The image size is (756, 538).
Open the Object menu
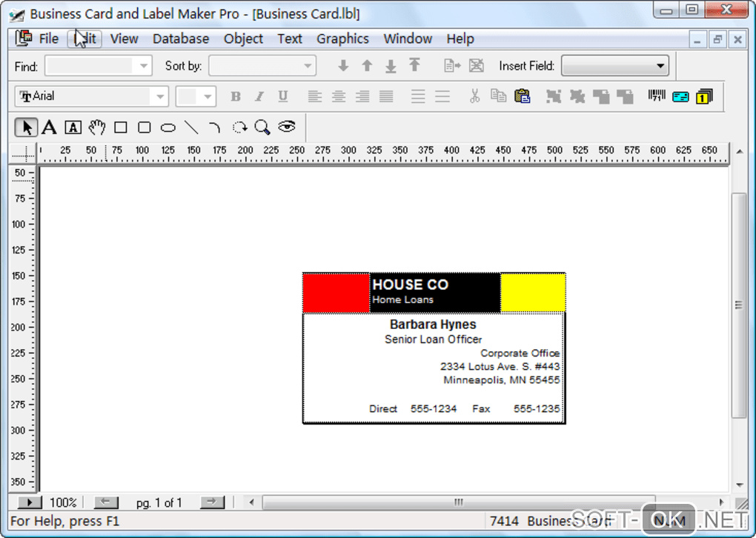[243, 39]
